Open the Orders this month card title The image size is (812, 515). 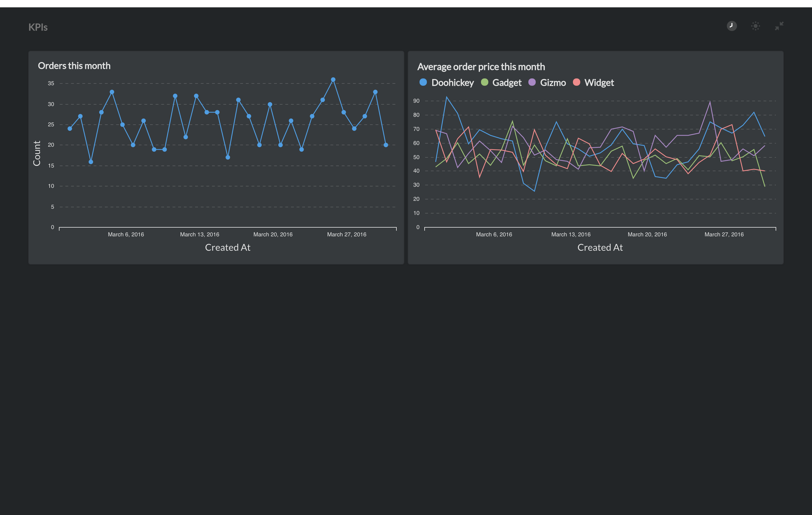click(x=74, y=66)
